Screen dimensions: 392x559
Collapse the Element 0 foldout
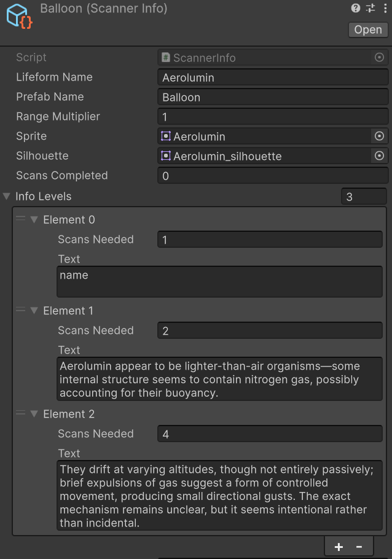[34, 219]
